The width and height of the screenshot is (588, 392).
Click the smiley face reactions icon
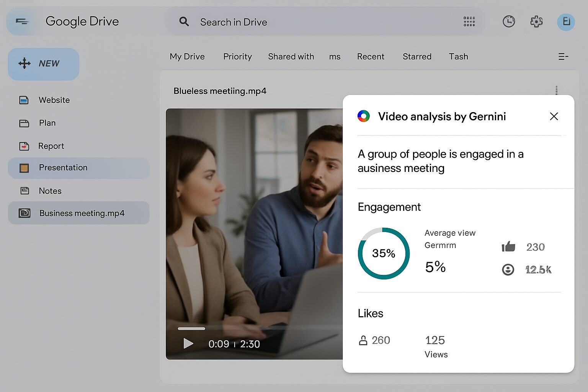508,270
